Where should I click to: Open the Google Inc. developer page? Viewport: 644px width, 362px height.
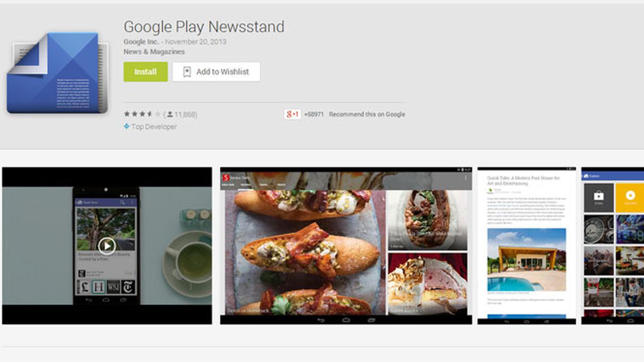tap(141, 42)
